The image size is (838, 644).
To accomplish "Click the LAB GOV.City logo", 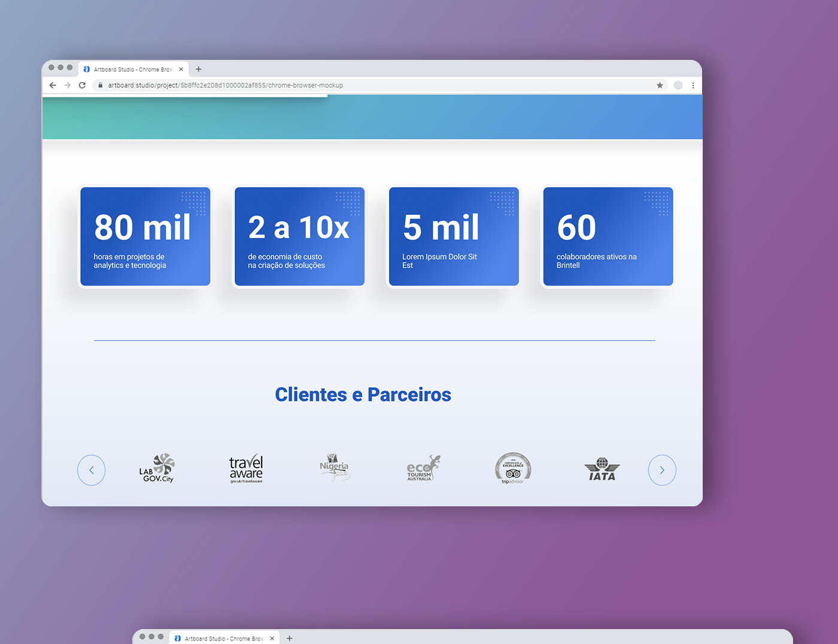I will [x=157, y=468].
